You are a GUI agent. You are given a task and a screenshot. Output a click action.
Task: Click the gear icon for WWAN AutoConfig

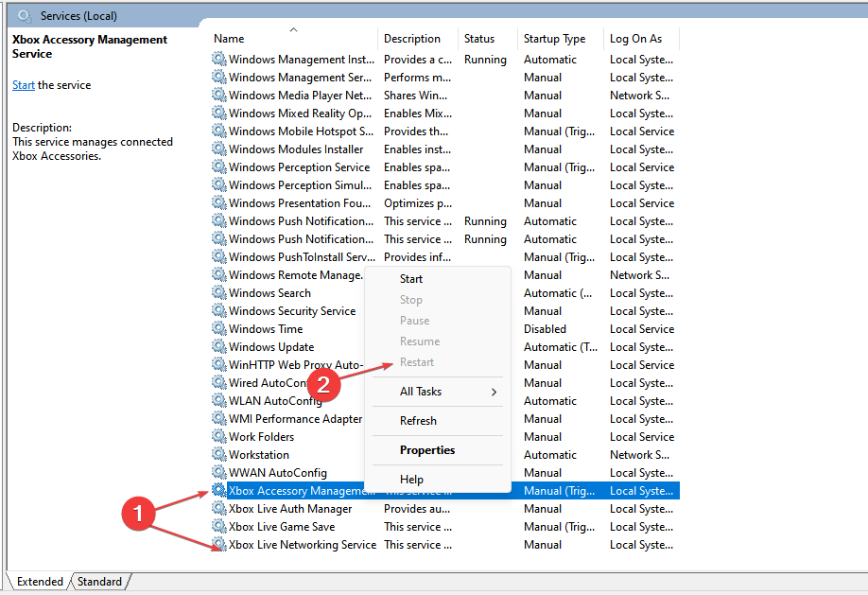219,472
